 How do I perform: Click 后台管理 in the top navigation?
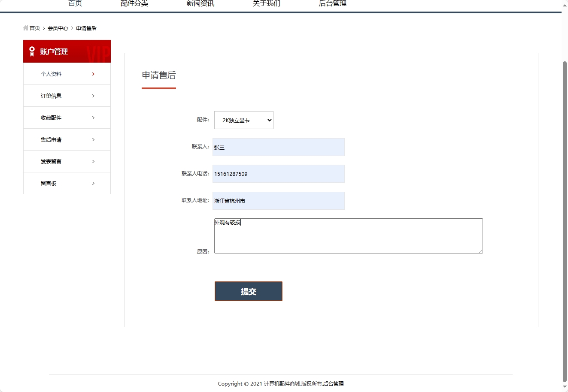pyautogui.click(x=332, y=3)
